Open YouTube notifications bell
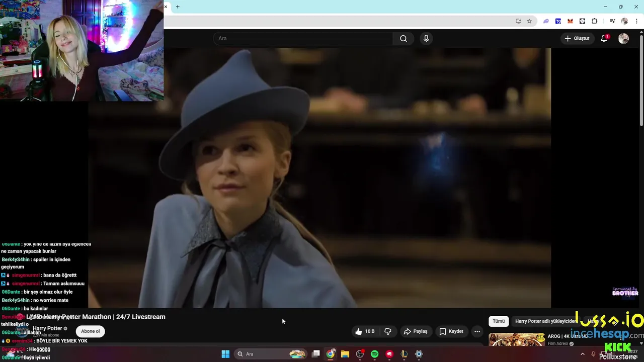 pyautogui.click(x=604, y=39)
